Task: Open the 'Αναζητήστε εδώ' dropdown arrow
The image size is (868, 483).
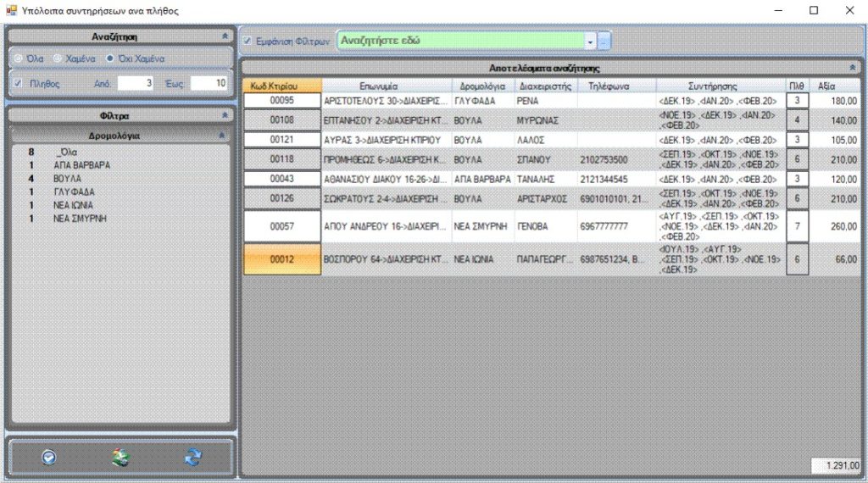Action: [589, 41]
